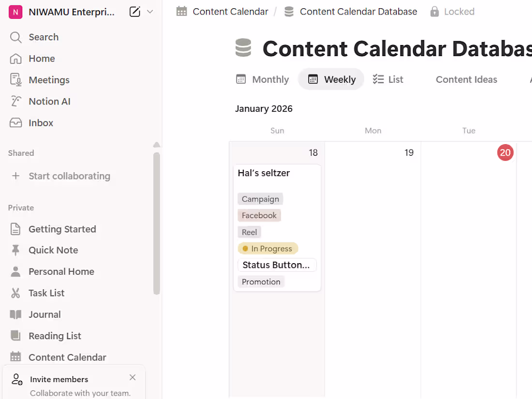Open the Meetings page
The width and height of the screenshot is (532, 399).
(49, 80)
